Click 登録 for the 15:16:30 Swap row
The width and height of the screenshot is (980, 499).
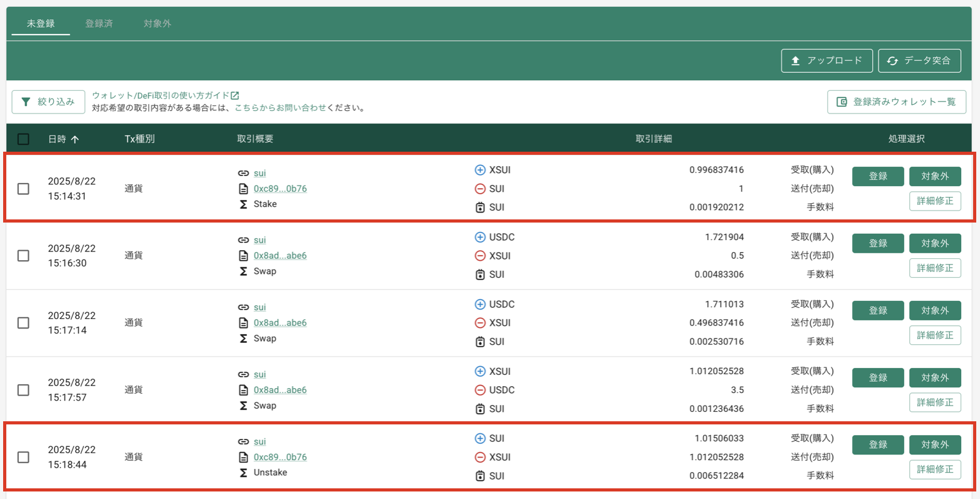point(878,243)
